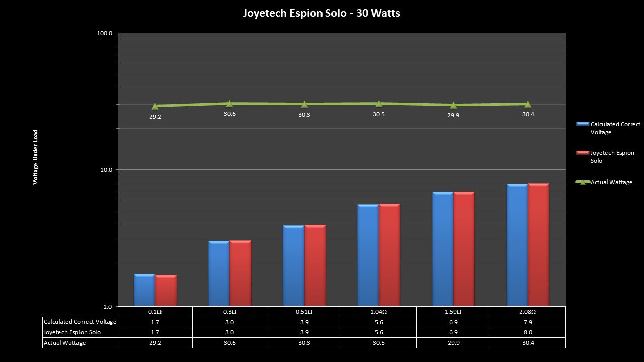The image size is (644, 362).
Task: Select the triangle marker labeled 29.9
Action: pos(453,105)
